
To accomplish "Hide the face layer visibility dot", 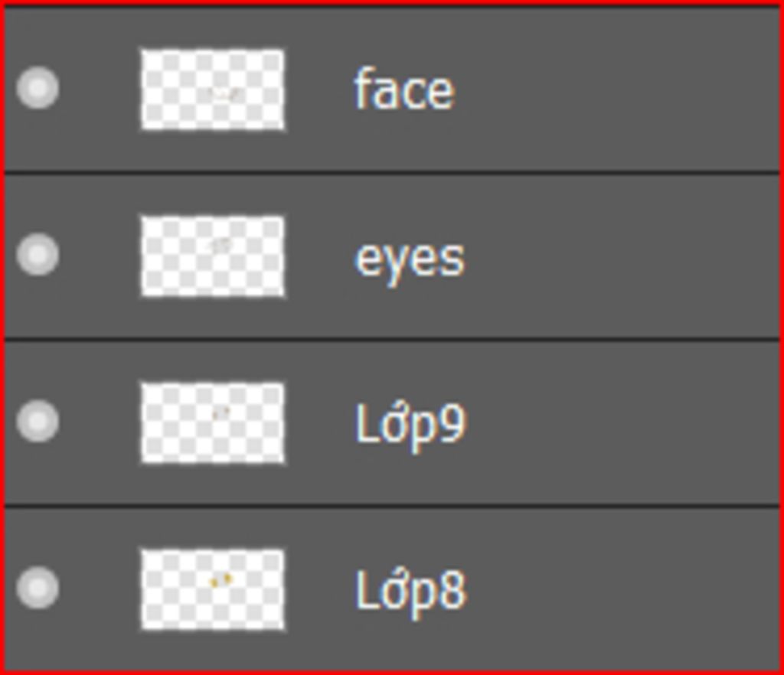I will point(38,88).
